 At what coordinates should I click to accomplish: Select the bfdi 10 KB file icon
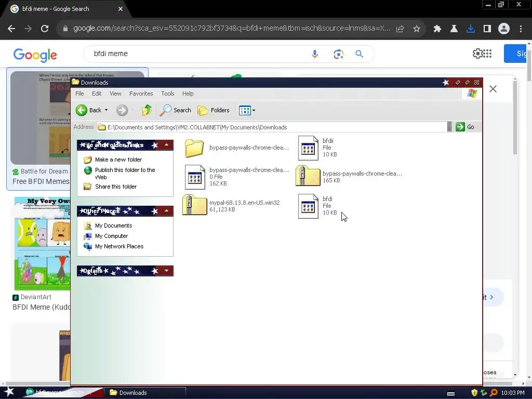tap(308, 206)
